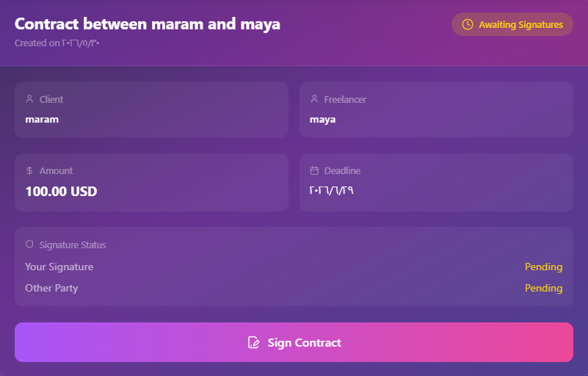The image size is (588, 376).
Task: Click the Signature Status section header
Action: (x=73, y=245)
